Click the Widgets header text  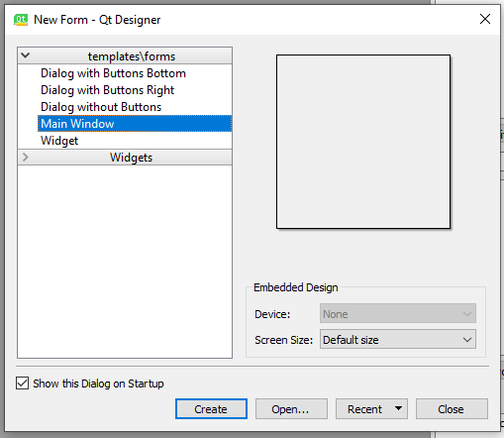click(131, 158)
